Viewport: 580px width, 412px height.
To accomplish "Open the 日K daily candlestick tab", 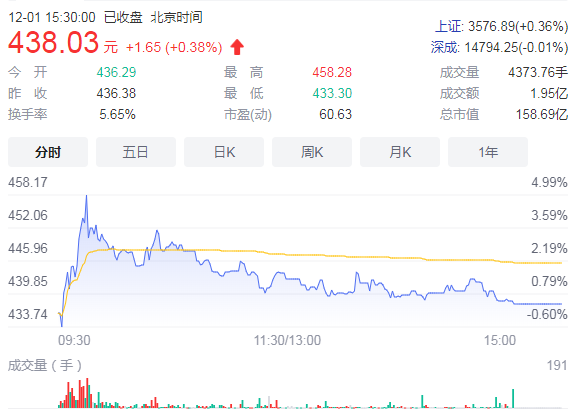I will (224, 152).
